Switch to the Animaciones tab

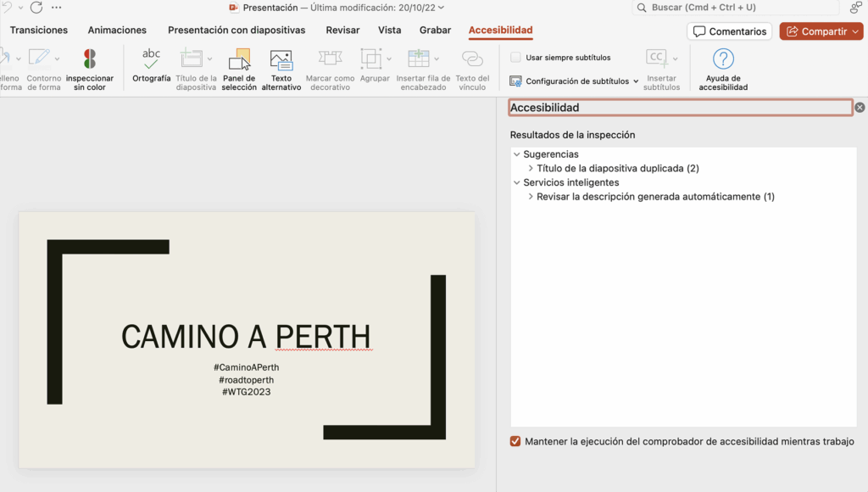tap(116, 30)
